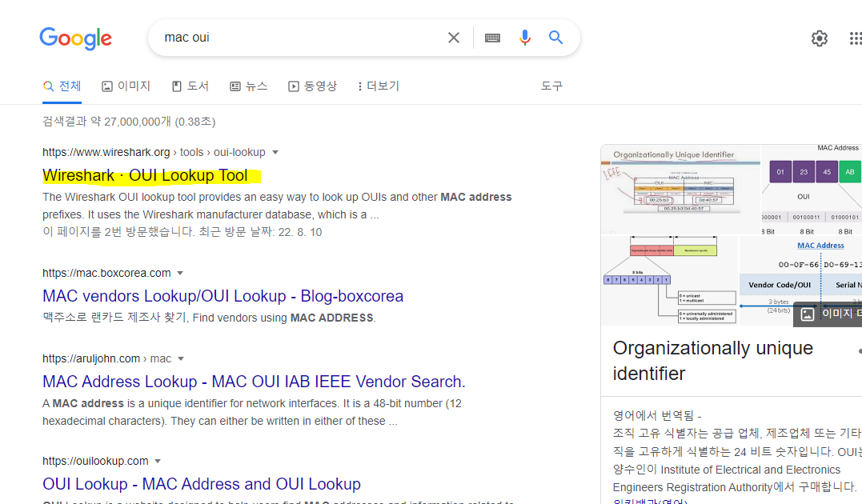Open 도구 search tools
This screenshot has width=862, height=504.
pyautogui.click(x=551, y=86)
